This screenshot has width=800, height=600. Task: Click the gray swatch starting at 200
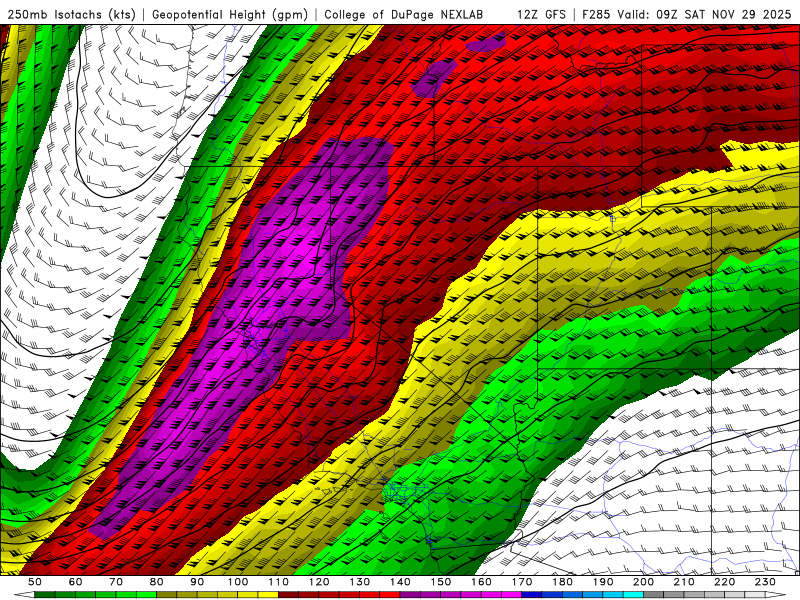[x=654, y=595]
